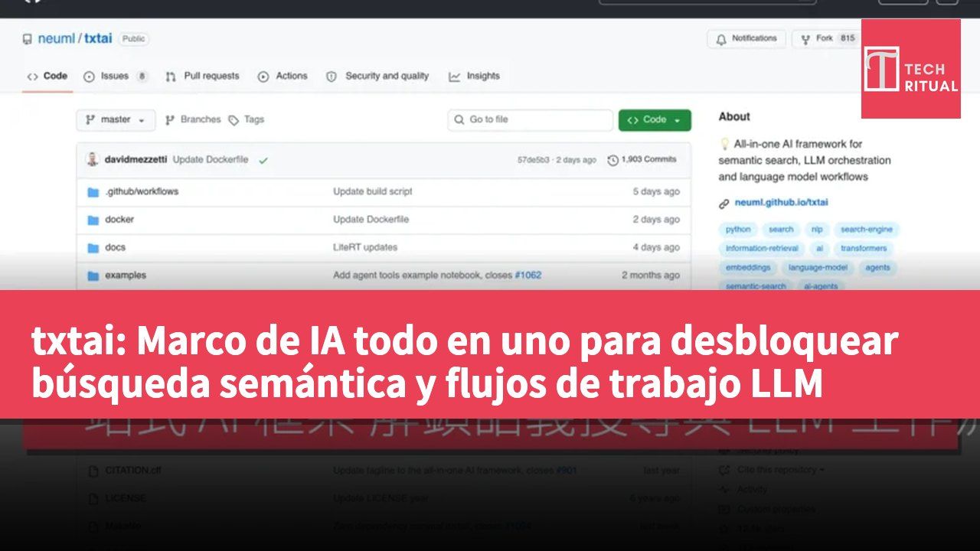Select the transformers topic tag

(864, 248)
